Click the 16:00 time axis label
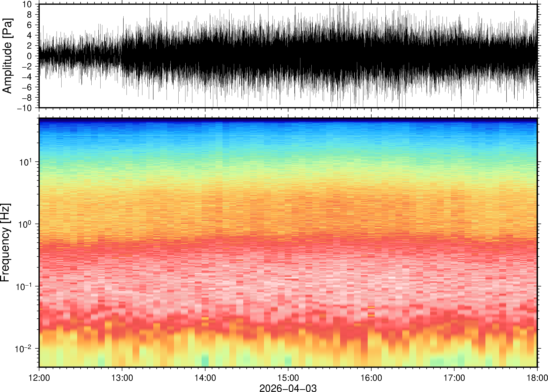This screenshot has height=392, width=548. (x=371, y=378)
